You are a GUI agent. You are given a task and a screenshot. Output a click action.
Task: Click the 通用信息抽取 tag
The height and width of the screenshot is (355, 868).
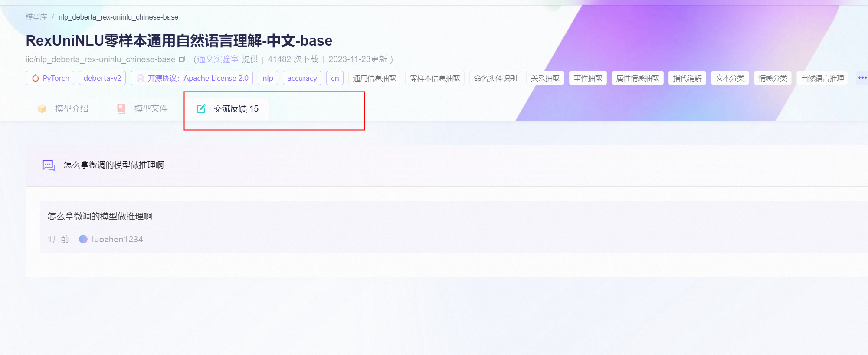click(x=374, y=78)
